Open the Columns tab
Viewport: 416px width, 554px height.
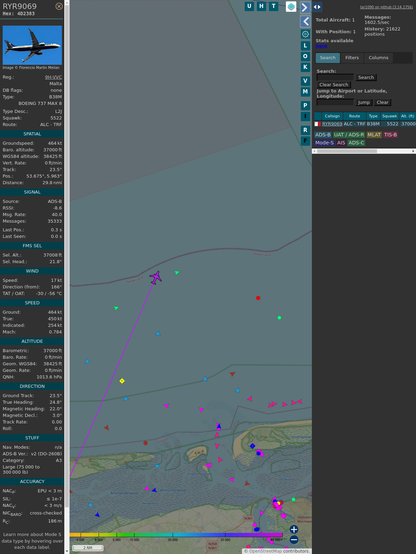(378, 58)
